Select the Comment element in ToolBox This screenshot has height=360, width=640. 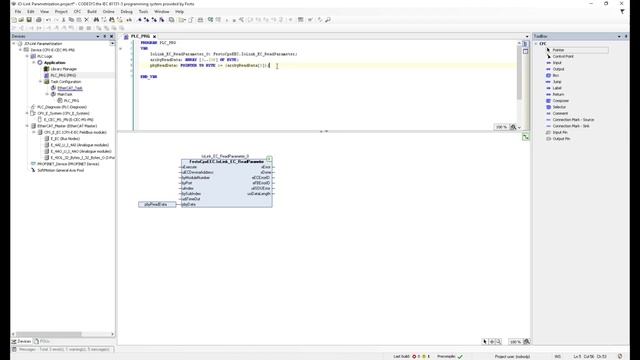point(560,113)
